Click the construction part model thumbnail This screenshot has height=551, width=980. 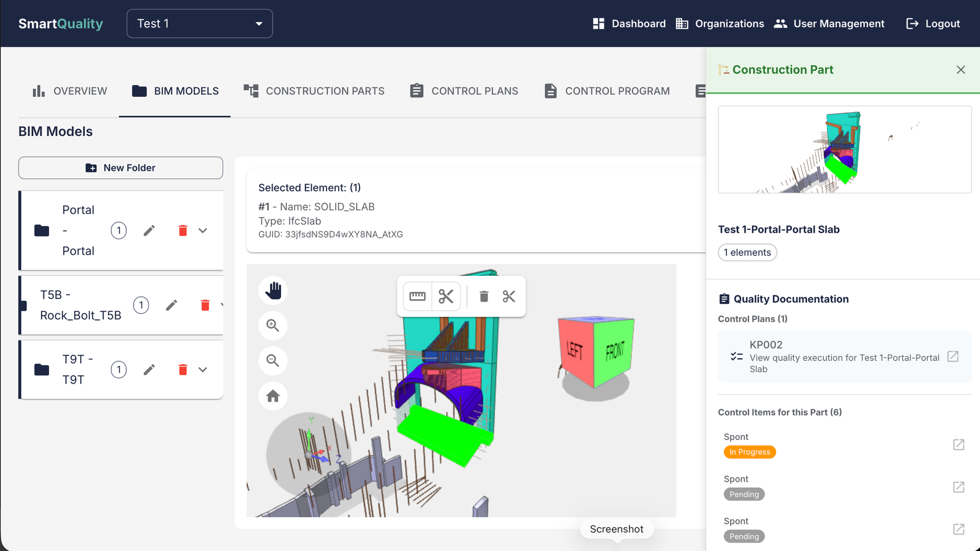tap(845, 150)
